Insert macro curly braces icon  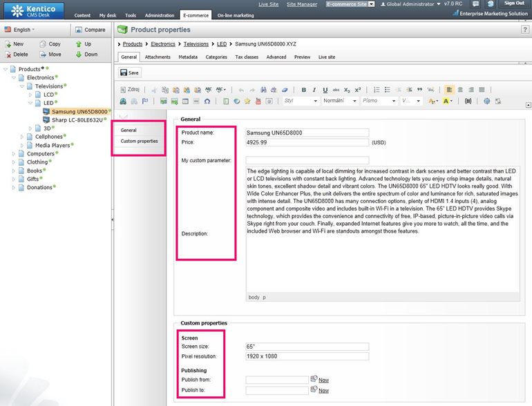[x=468, y=101]
